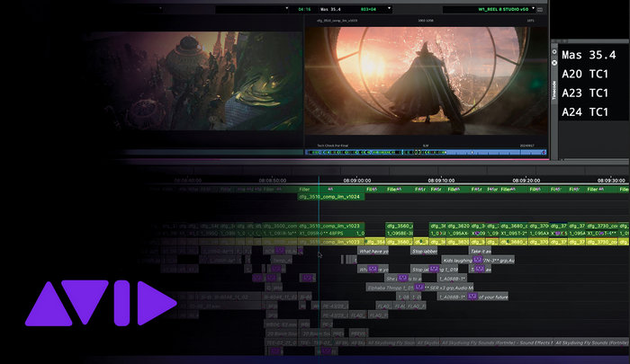The image size is (630, 364).
Task: Select the green dfg_3620 video clip
Action: tap(458, 226)
